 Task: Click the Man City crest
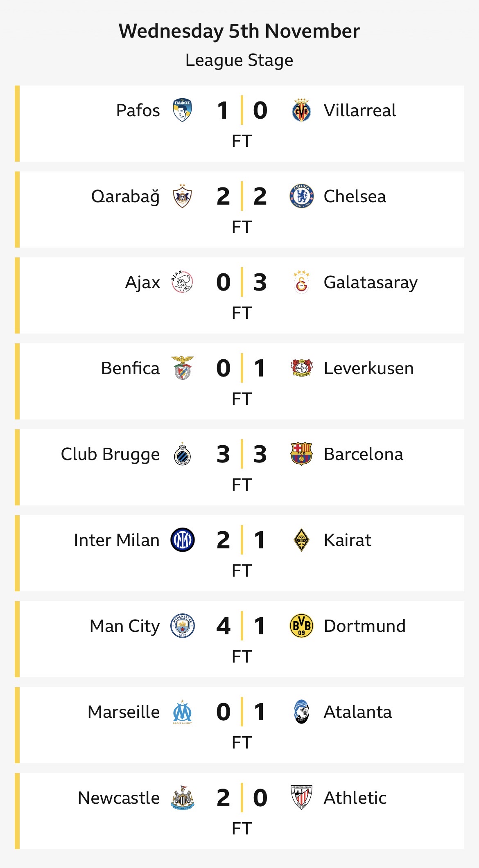pos(182,626)
